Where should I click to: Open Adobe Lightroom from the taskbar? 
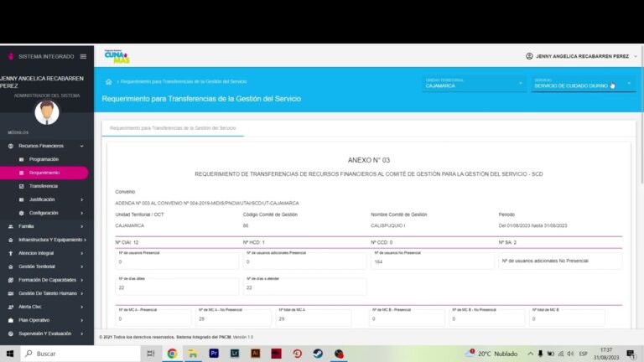(235, 354)
